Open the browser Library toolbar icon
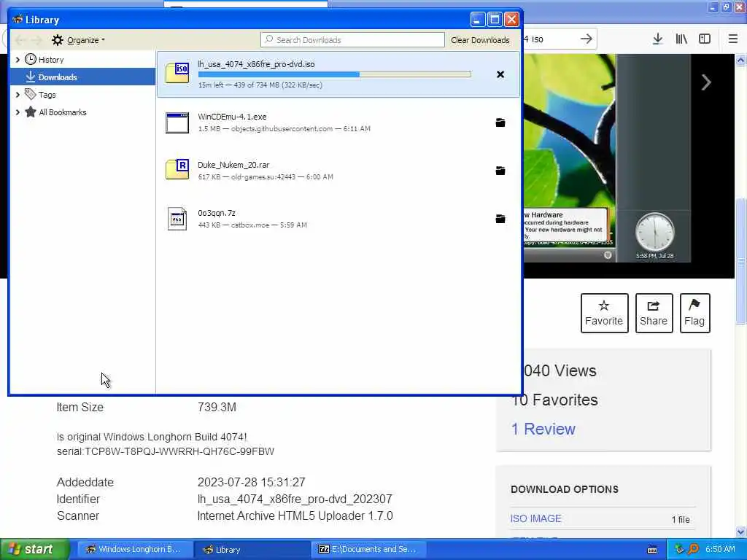Viewport: 747px width, 560px height. point(681,39)
